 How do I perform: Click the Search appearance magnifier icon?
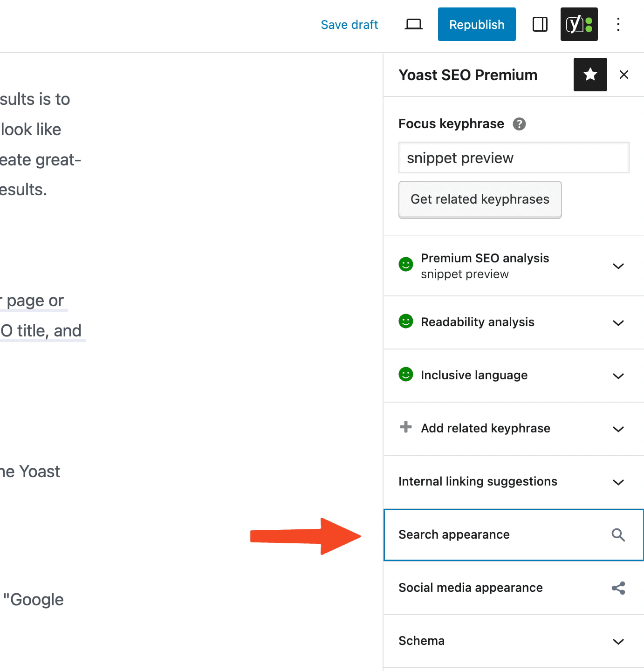[618, 535]
